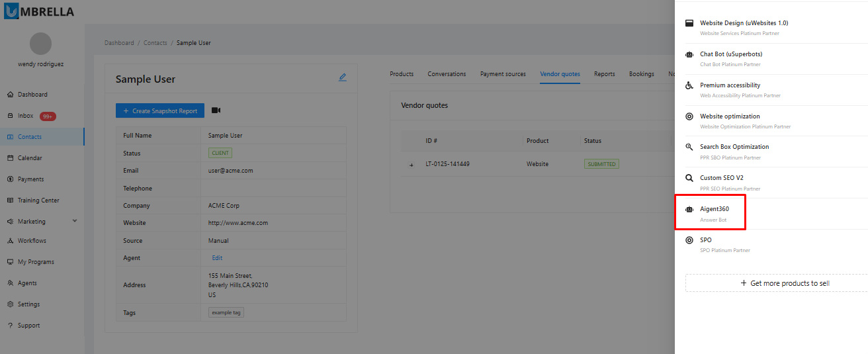
Task: Click the Search Box Optimization icon
Action: click(x=689, y=147)
